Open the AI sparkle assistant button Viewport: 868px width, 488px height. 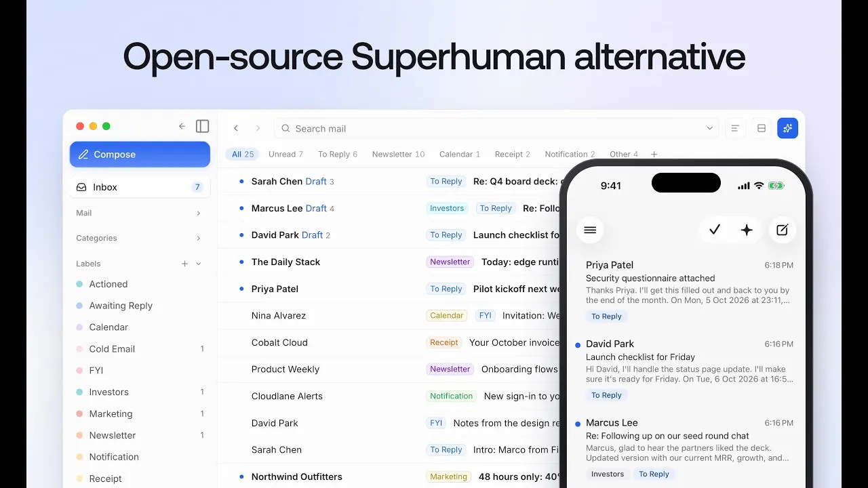tap(787, 128)
